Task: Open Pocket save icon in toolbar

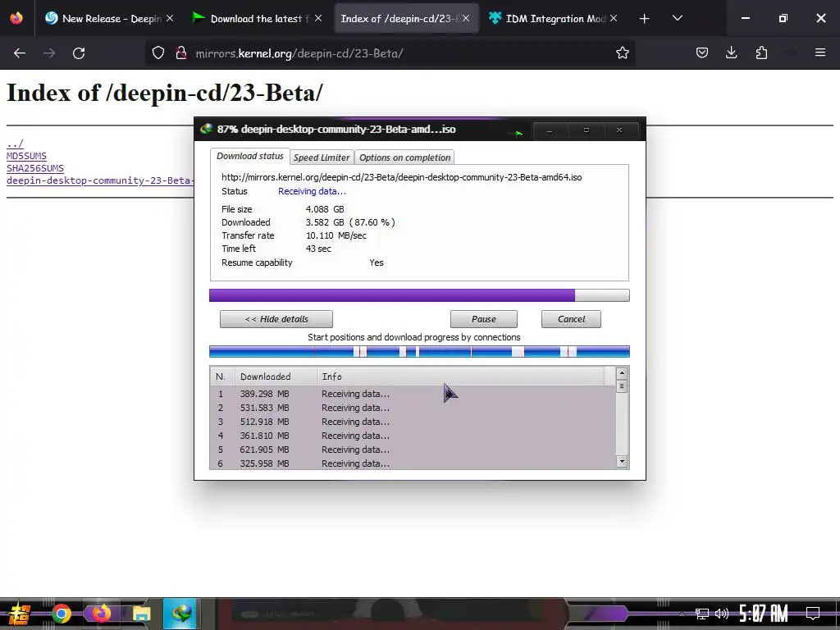Action: 702,53
